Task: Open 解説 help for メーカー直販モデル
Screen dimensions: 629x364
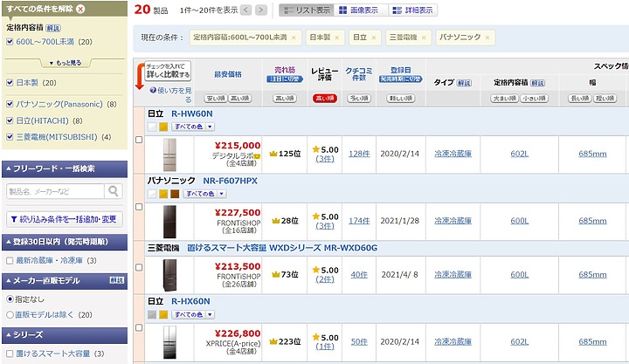Action: pyautogui.click(x=117, y=280)
